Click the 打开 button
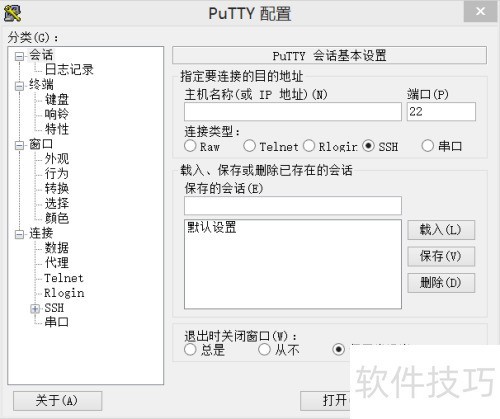500x419 pixels. click(x=326, y=401)
